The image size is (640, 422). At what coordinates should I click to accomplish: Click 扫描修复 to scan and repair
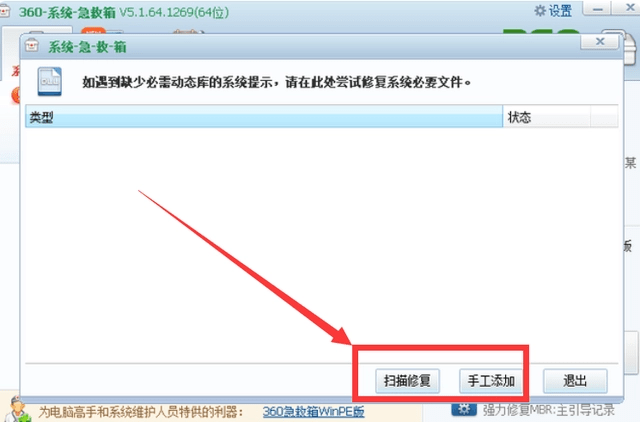pyautogui.click(x=407, y=381)
